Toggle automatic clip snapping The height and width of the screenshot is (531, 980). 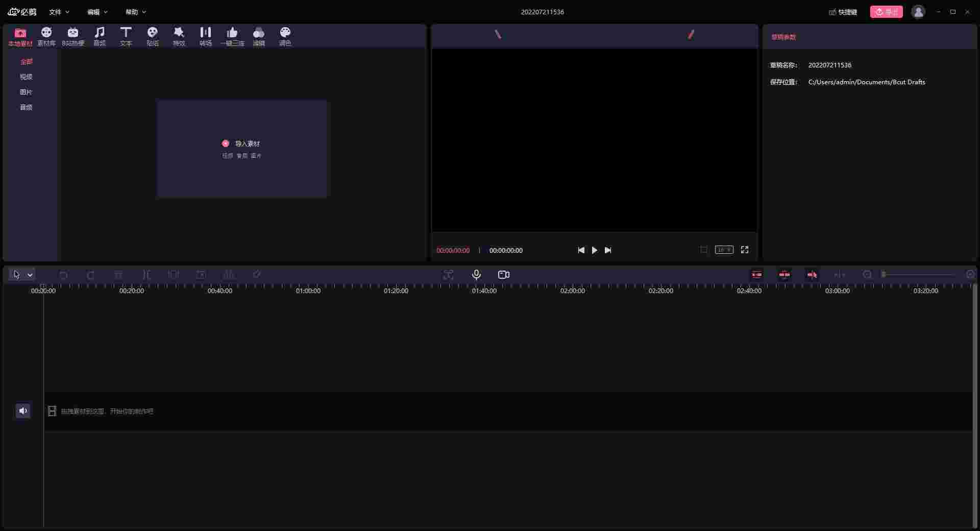(785, 275)
